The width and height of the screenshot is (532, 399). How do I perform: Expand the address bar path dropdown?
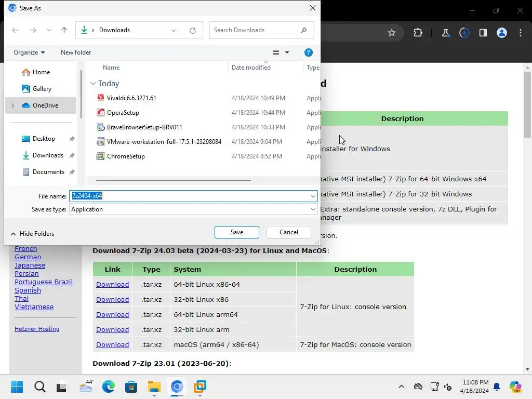pyautogui.click(x=174, y=31)
